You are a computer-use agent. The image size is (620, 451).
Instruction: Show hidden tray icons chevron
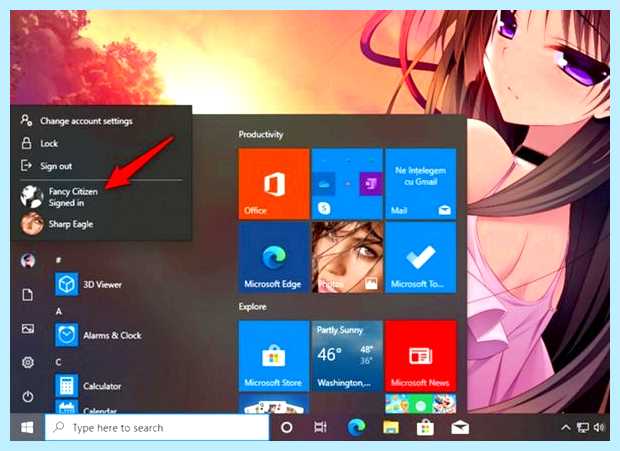click(x=566, y=427)
